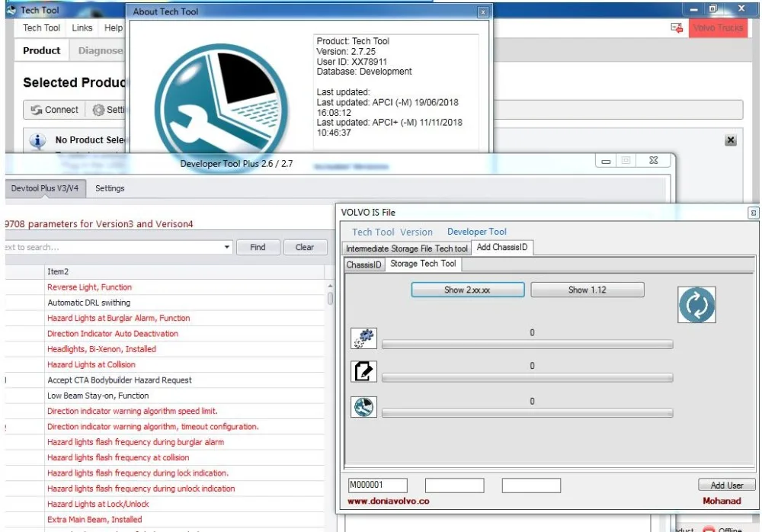The width and height of the screenshot is (762, 532).
Task: Click the Find button
Action: click(258, 247)
